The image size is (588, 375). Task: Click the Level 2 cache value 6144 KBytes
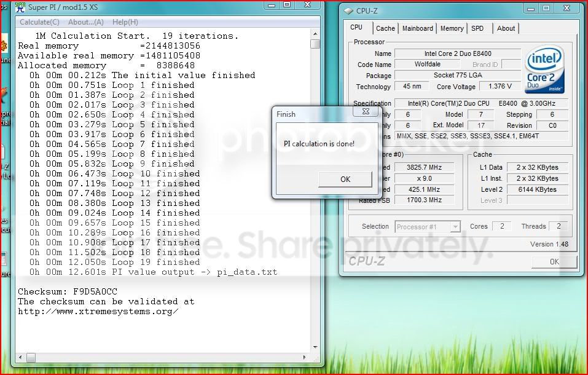(x=538, y=189)
